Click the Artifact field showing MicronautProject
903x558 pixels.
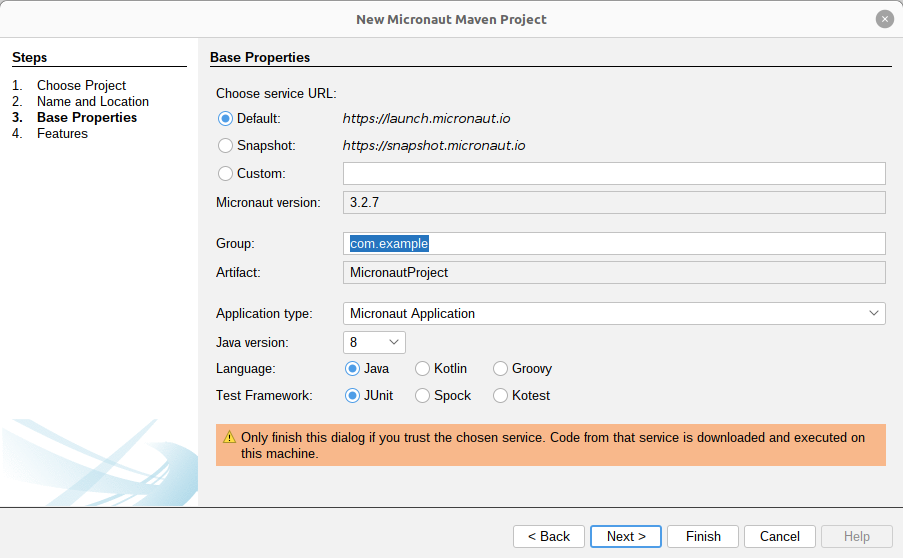tap(614, 272)
